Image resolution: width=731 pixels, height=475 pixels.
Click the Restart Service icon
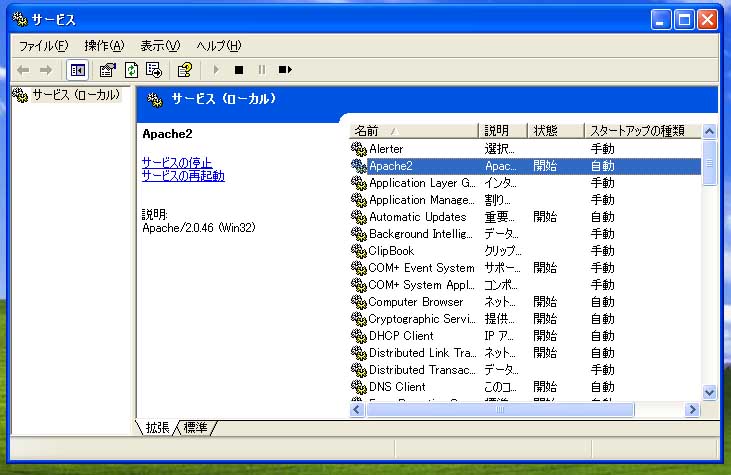(x=285, y=70)
